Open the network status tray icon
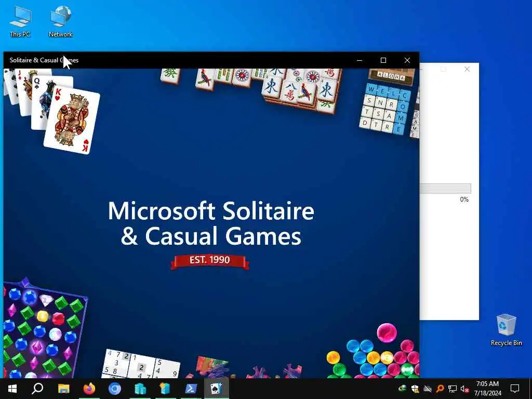The image size is (532, 399). 453,389
